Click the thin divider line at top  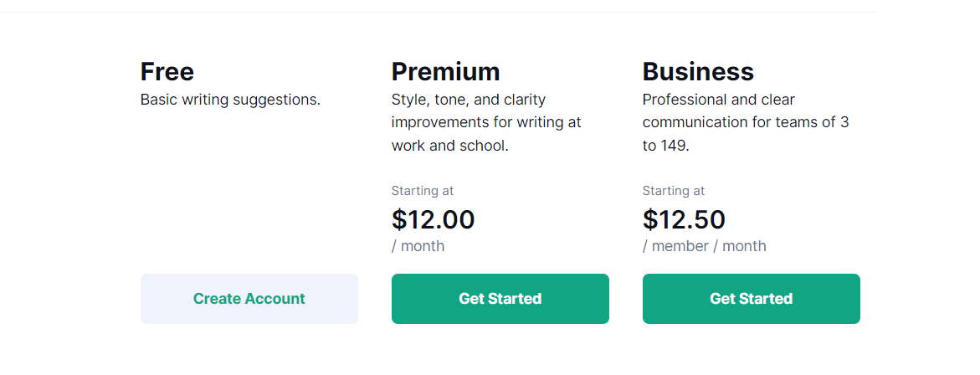click(x=439, y=12)
